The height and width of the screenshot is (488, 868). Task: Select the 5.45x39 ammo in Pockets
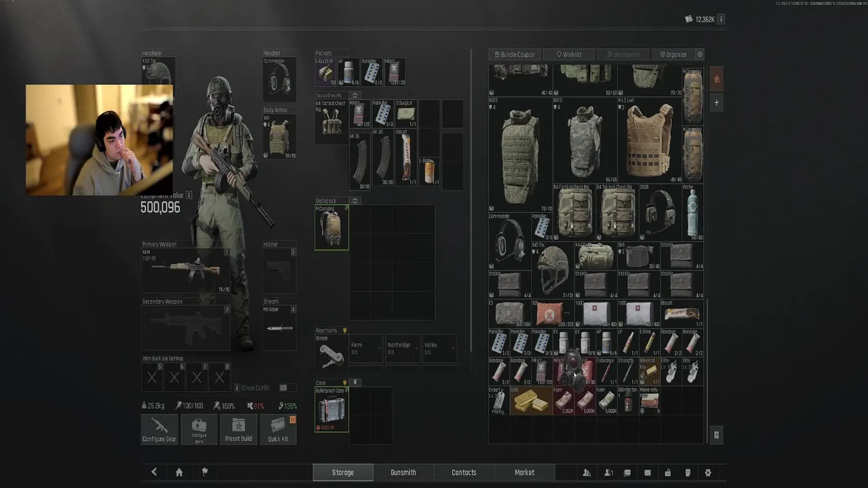[x=325, y=72]
